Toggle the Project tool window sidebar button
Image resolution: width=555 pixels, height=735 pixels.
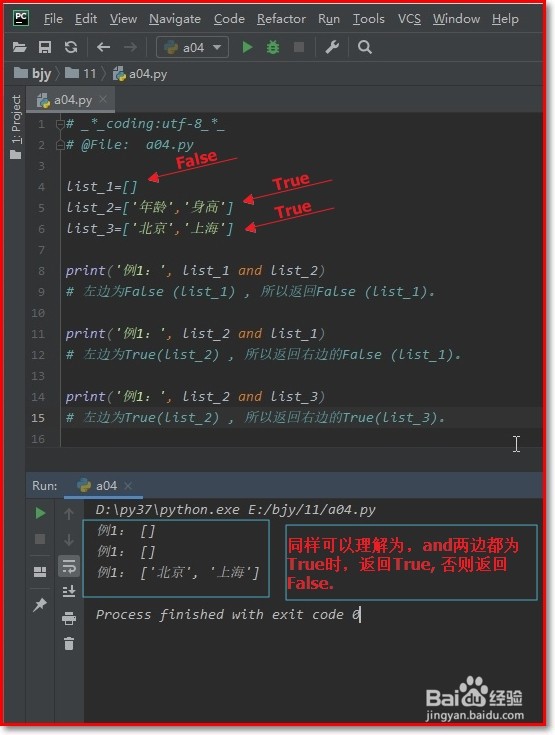[x=16, y=127]
